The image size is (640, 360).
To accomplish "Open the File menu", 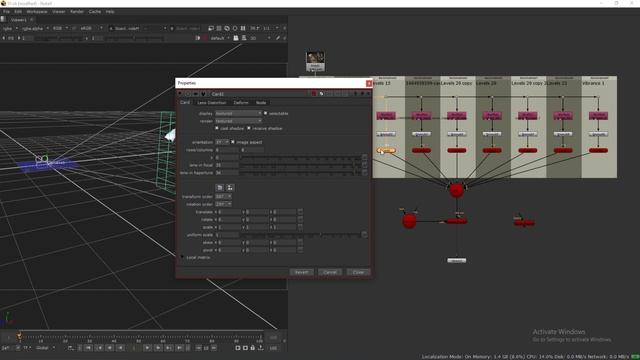I will (x=7, y=12).
